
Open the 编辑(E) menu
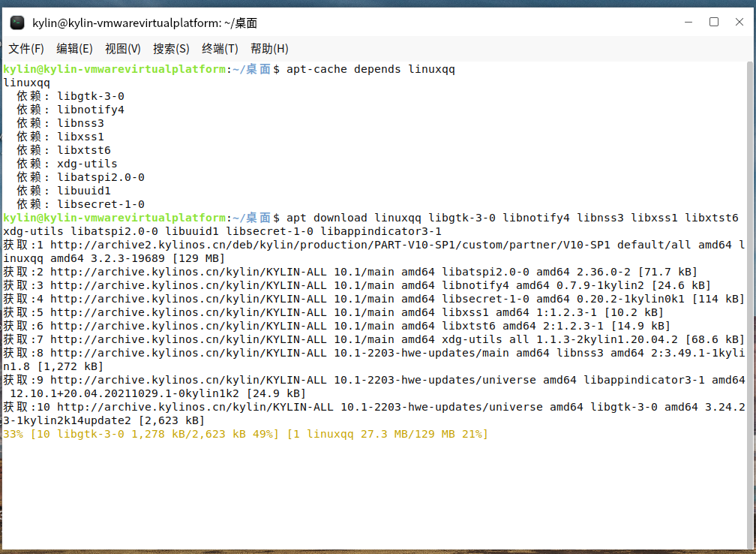point(74,49)
